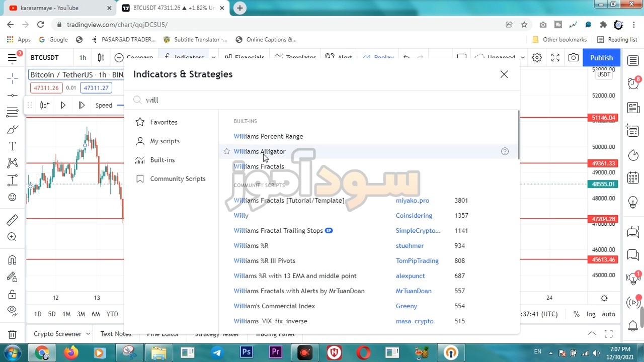Open the Text Notes tab
Screen dimensions: 644x362
[116, 334]
